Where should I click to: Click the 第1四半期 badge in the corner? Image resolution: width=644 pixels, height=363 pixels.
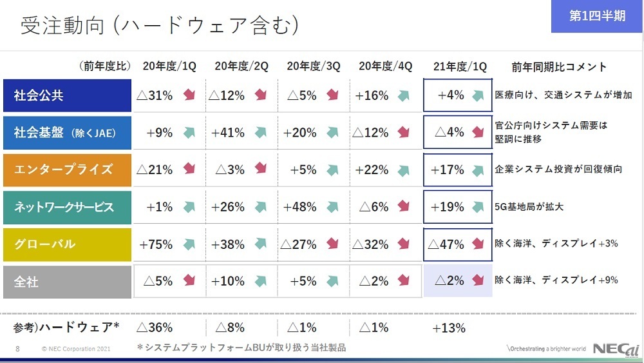597,16
